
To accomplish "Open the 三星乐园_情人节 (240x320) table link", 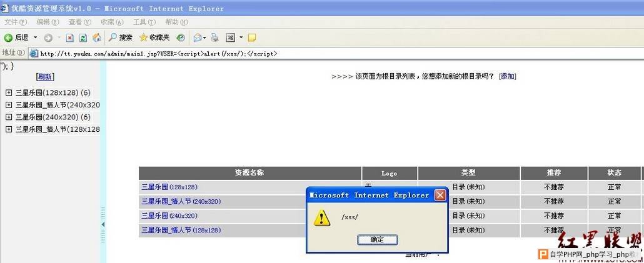I will click(x=181, y=201).
